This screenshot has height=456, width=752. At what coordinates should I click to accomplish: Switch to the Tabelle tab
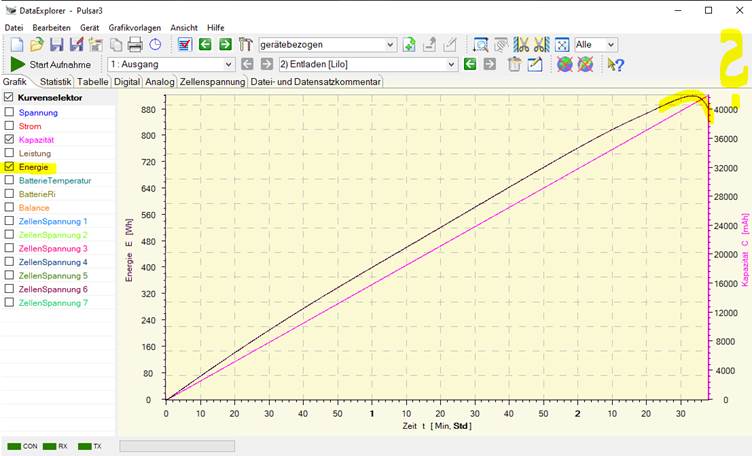[x=93, y=82]
